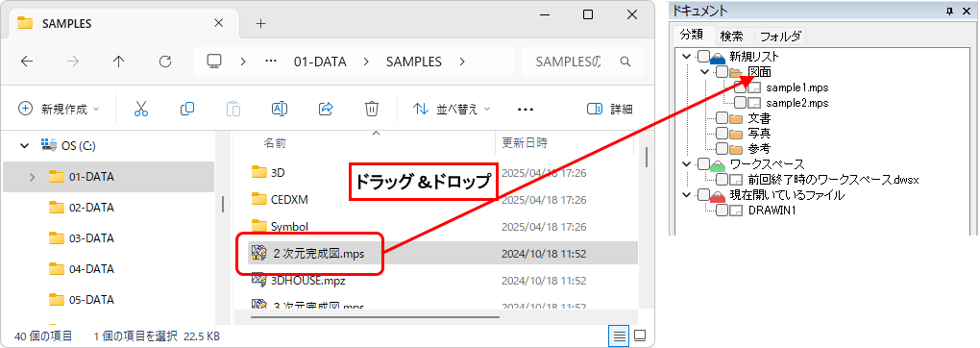980x348 pixels.
Task: Collapse the OS (C:) drive node
Action: pyautogui.click(x=25, y=146)
